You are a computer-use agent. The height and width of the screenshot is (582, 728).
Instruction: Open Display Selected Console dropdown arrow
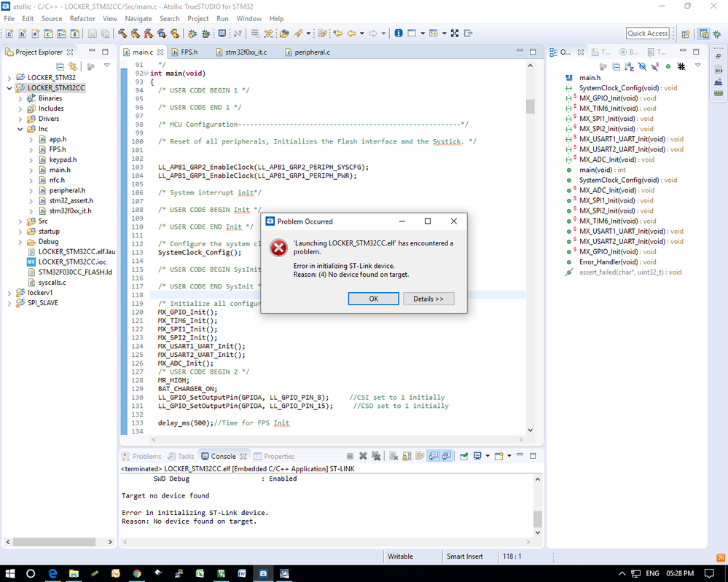488,456
